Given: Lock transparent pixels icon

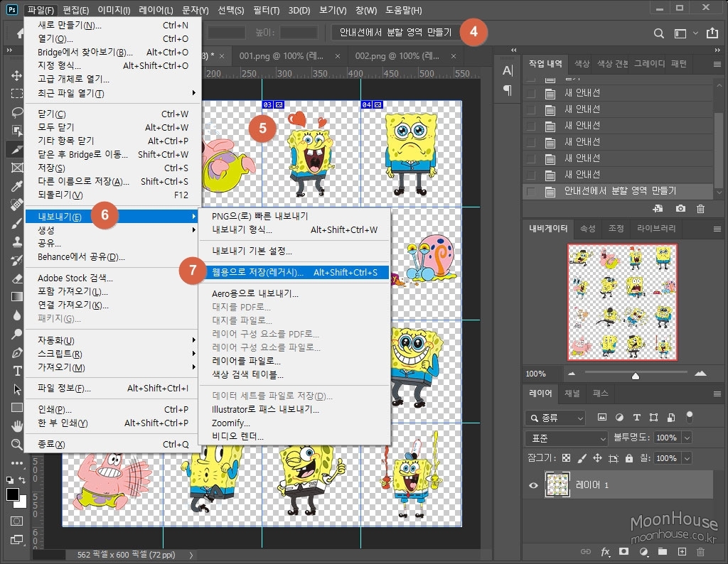Looking at the screenshot, I should 566,458.
